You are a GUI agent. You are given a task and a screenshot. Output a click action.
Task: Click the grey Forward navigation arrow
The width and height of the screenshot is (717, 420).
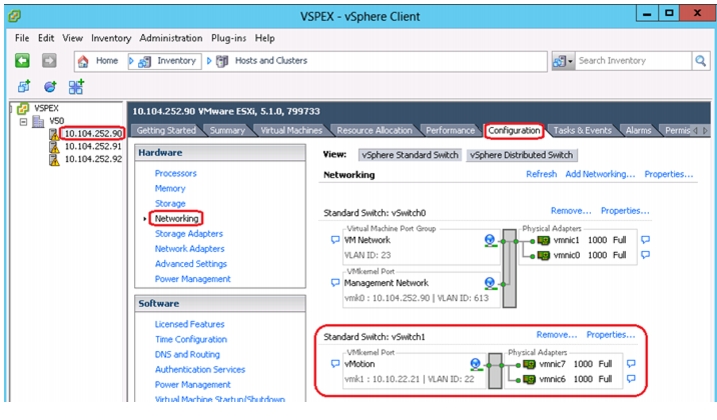[49, 60]
